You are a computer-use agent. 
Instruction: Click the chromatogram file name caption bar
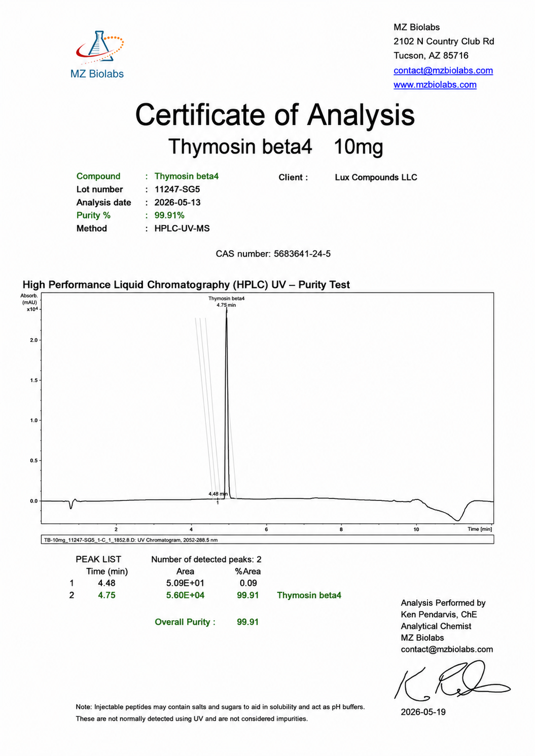267,540
